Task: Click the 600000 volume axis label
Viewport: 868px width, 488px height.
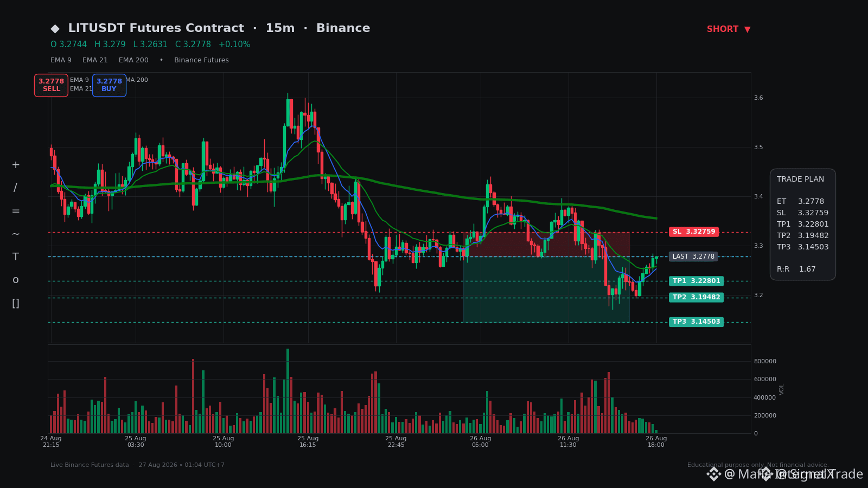Action: pyautogui.click(x=765, y=380)
